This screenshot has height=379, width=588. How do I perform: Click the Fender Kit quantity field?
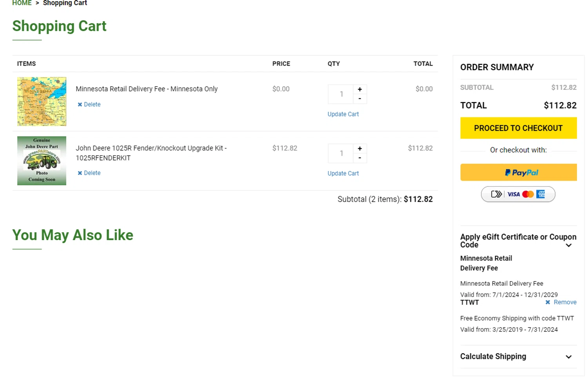pyautogui.click(x=341, y=153)
